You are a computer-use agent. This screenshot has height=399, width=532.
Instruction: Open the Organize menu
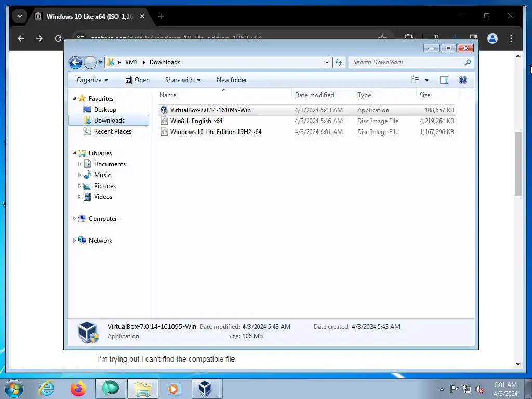(92, 80)
